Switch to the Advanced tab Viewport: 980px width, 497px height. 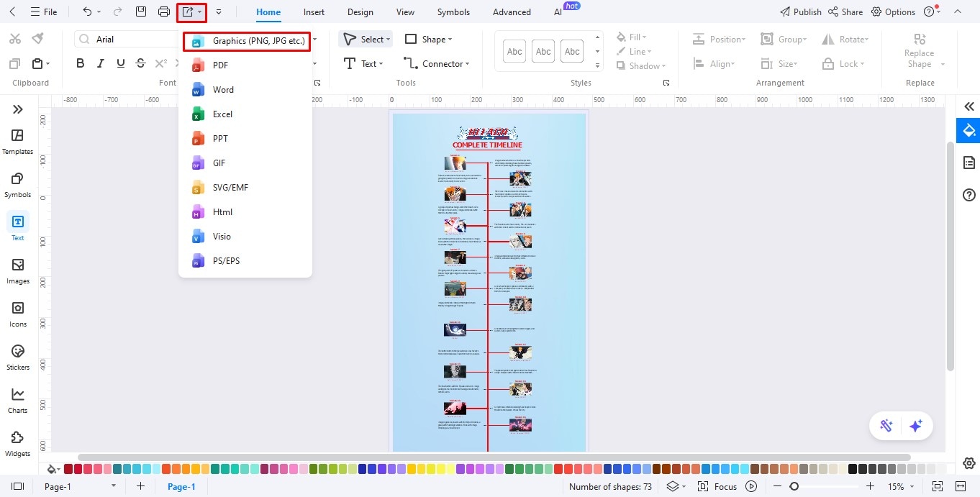tap(512, 12)
